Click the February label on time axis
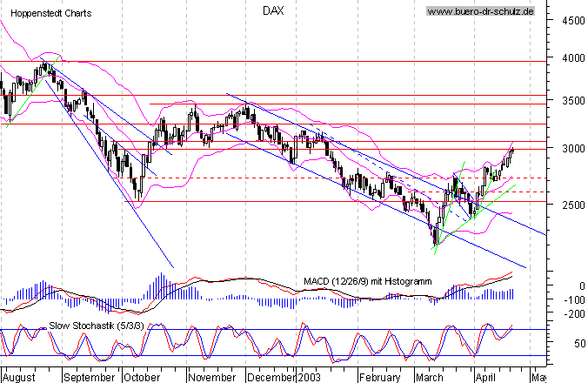This screenshot has height=383, width=588. pos(379,377)
